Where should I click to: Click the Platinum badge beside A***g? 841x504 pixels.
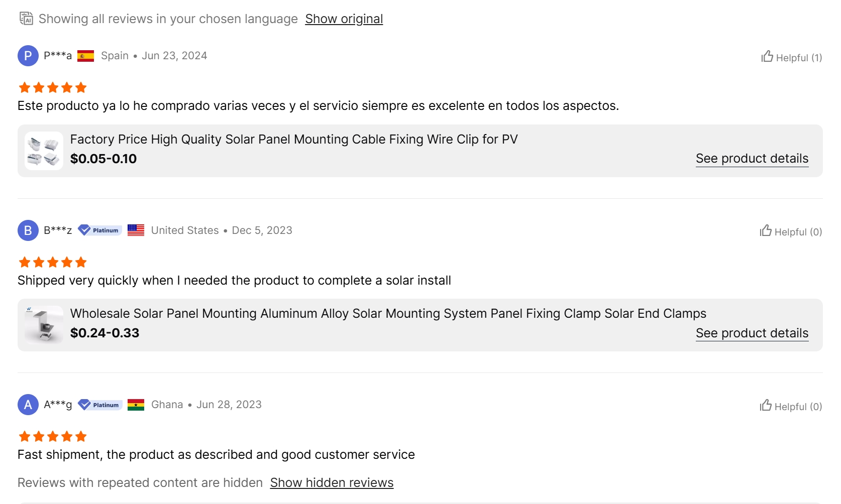[99, 405]
